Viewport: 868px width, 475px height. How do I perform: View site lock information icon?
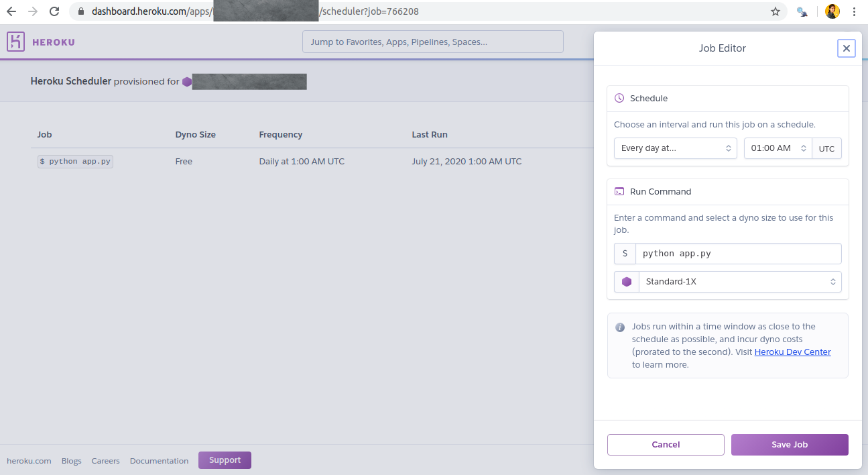pyautogui.click(x=81, y=11)
